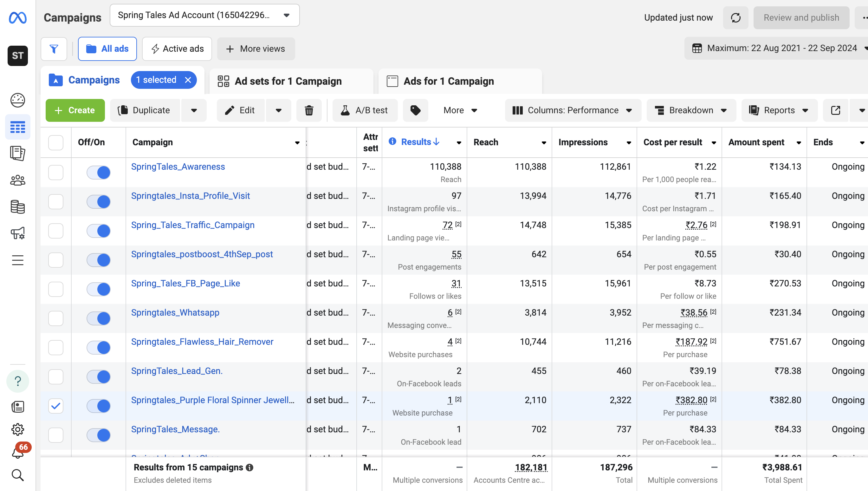Turn off Springtales_Whatsapp campaign toggle
The height and width of the screenshot is (491, 868).
pyautogui.click(x=98, y=318)
